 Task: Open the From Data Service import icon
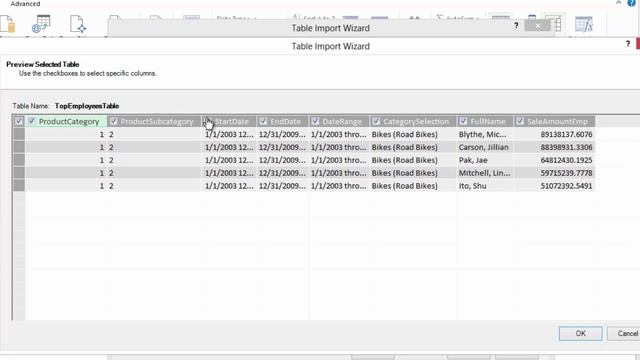click(x=41, y=24)
